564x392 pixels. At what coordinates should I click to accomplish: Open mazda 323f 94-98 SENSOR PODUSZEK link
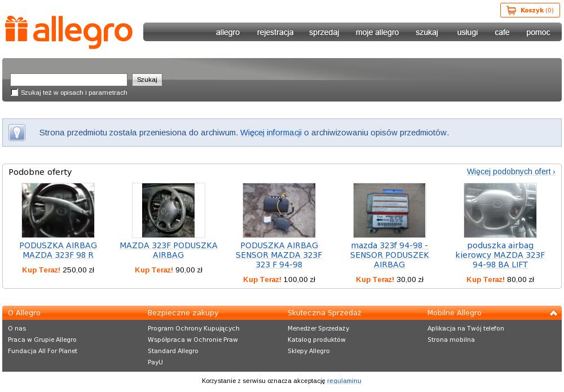[390, 255]
